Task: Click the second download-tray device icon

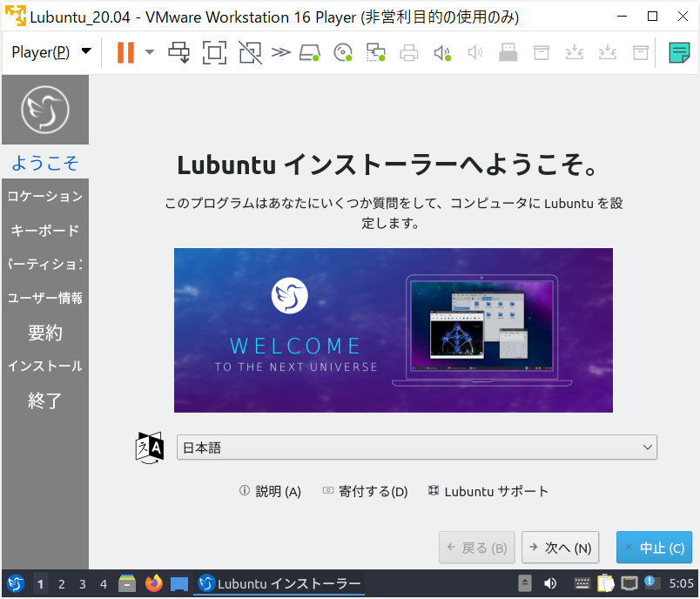Action: pyautogui.click(x=607, y=52)
